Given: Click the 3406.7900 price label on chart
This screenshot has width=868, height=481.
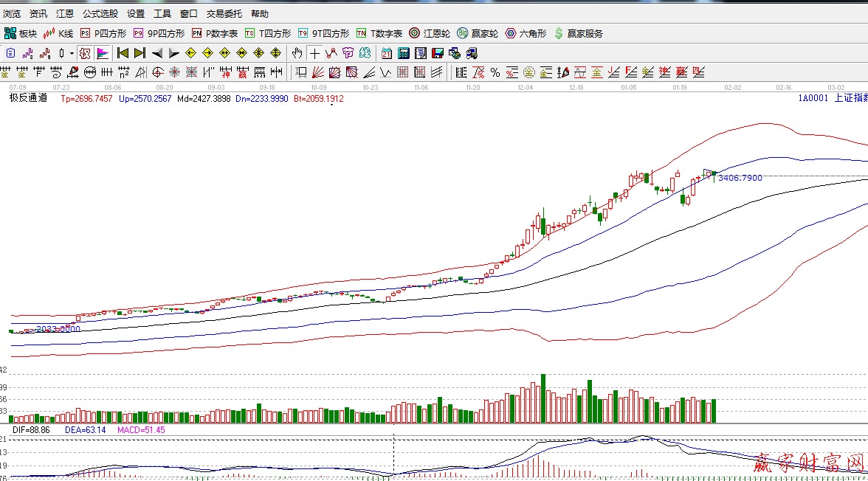Looking at the screenshot, I should [x=740, y=178].
